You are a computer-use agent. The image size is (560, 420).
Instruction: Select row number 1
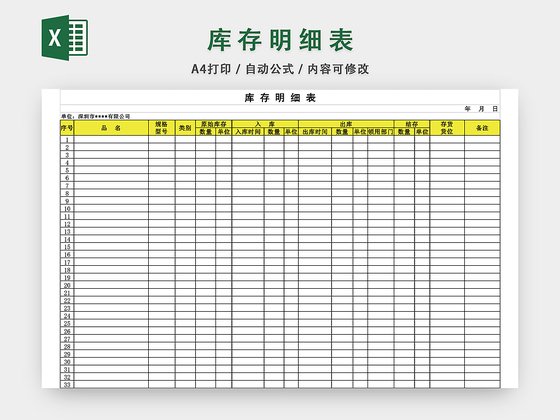[67, 140]
